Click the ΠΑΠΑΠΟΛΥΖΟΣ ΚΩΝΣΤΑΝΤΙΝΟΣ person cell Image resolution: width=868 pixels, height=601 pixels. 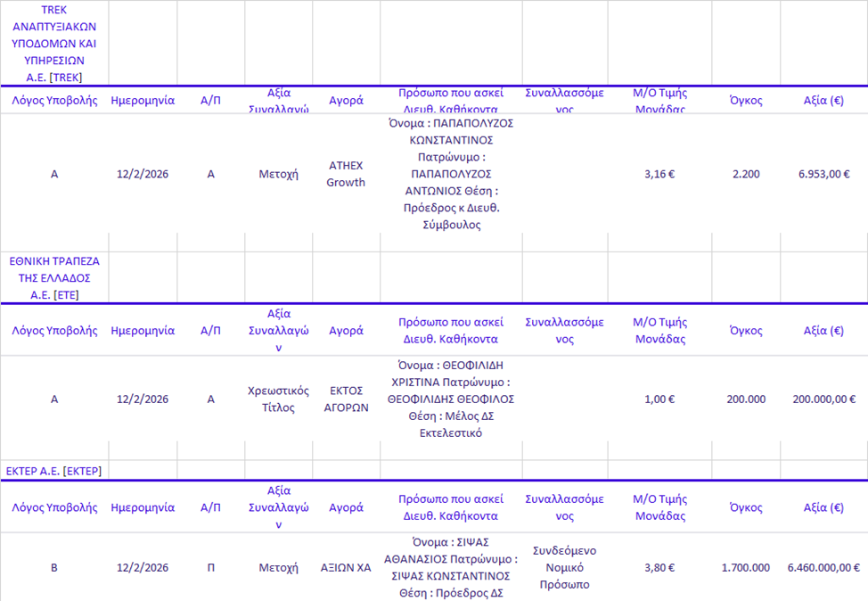tap(451, 174)
